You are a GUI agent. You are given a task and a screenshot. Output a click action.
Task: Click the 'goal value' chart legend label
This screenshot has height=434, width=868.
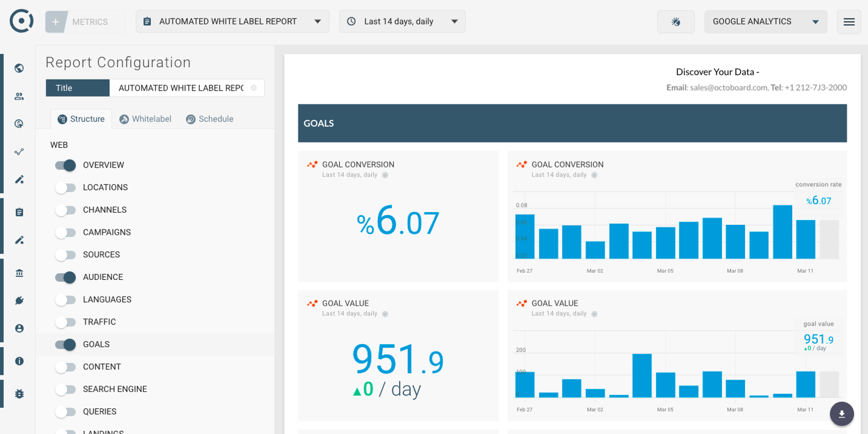818,324
